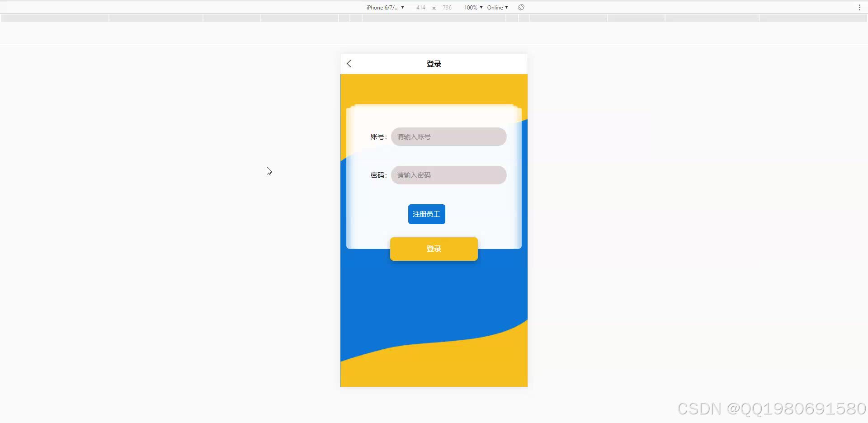Switch to the first browser tab
This screenshot has width=868, height=423.
click(54, 18)
